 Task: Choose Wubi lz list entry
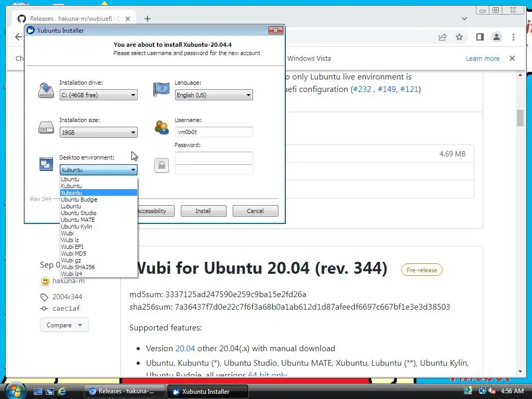pos(98,240)
